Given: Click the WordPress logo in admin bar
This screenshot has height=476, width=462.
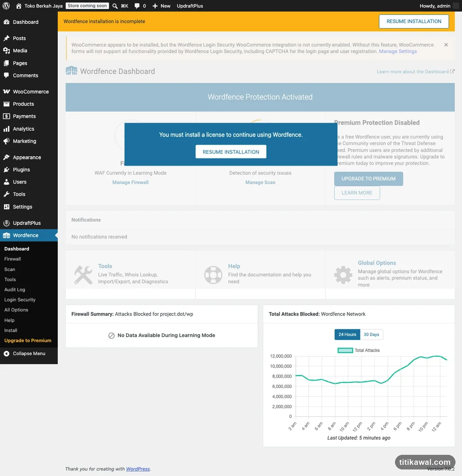Looking at the screenshot, I should (x=6, y=6).
